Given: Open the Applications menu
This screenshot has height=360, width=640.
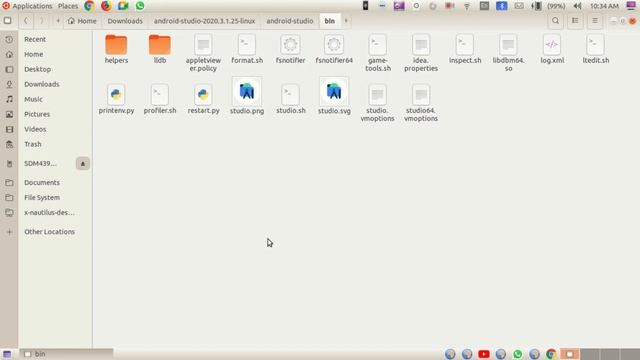Looking at the screenshot, I should pyautogui.click(x=27, y=6).
